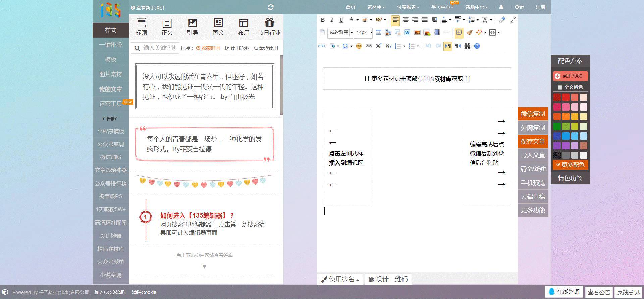
Task: Click the blank new document icon
Action: [x=322, y=32]
